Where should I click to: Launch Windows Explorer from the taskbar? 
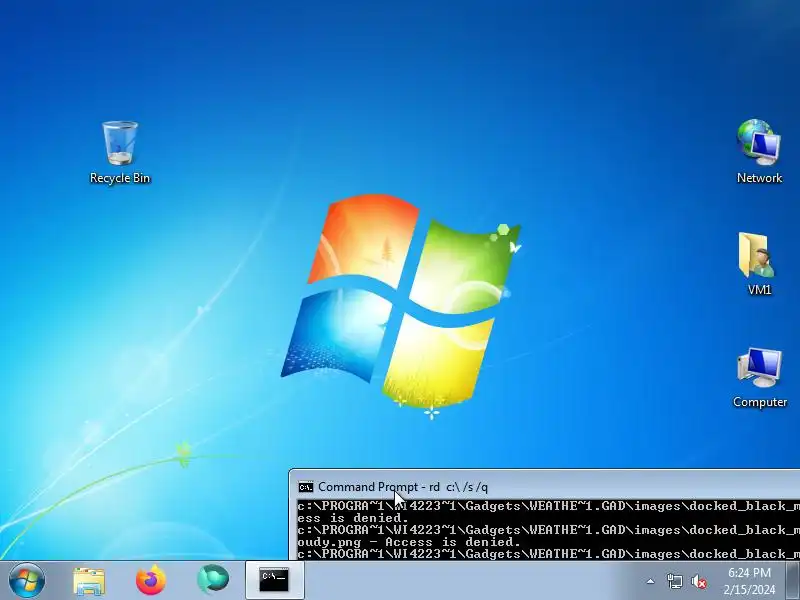tap(89, 580)
